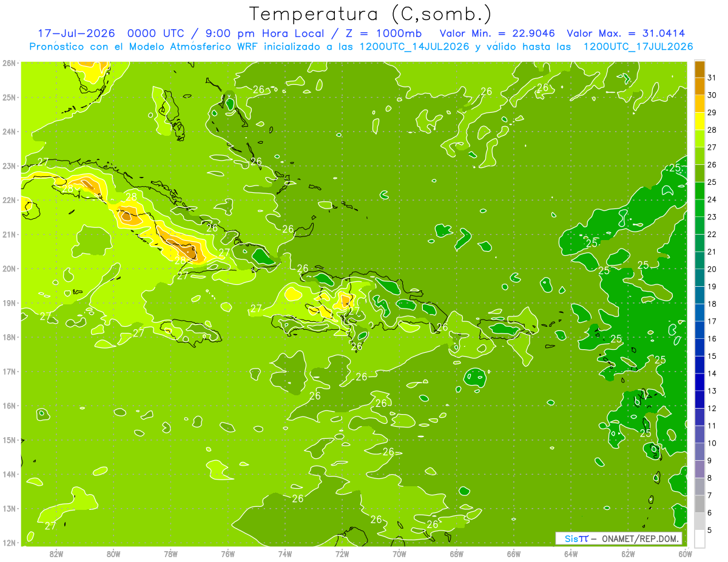
Task: Click the 24N latitude axis label
Action: click(8, 131)
